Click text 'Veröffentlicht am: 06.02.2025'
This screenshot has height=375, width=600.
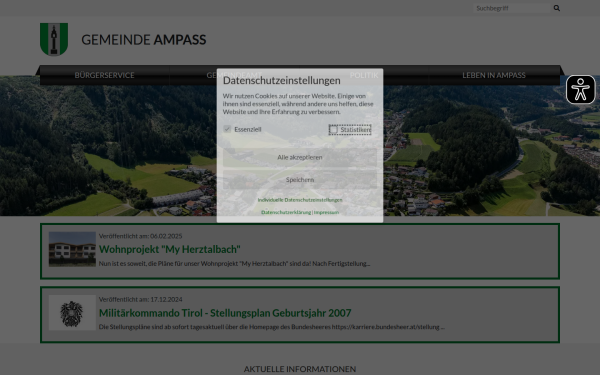click(140, 236)
